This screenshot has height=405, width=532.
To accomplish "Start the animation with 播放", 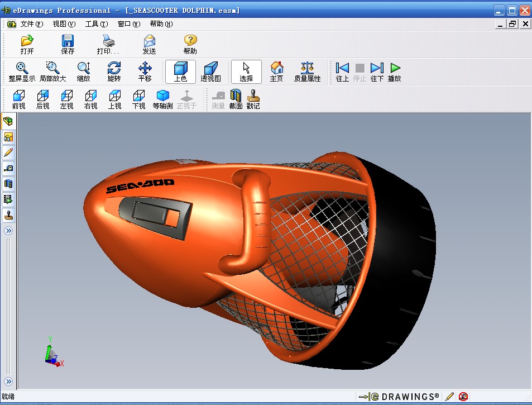I will click(395, 72).
